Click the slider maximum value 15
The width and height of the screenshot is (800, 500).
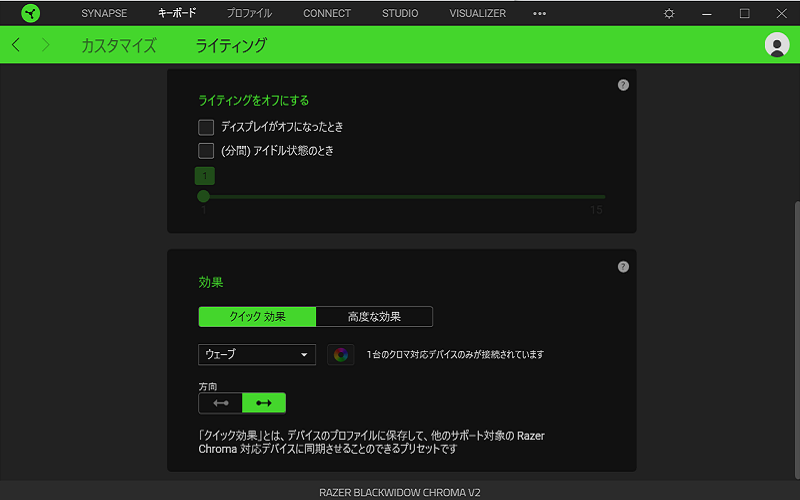coord(596,210)
